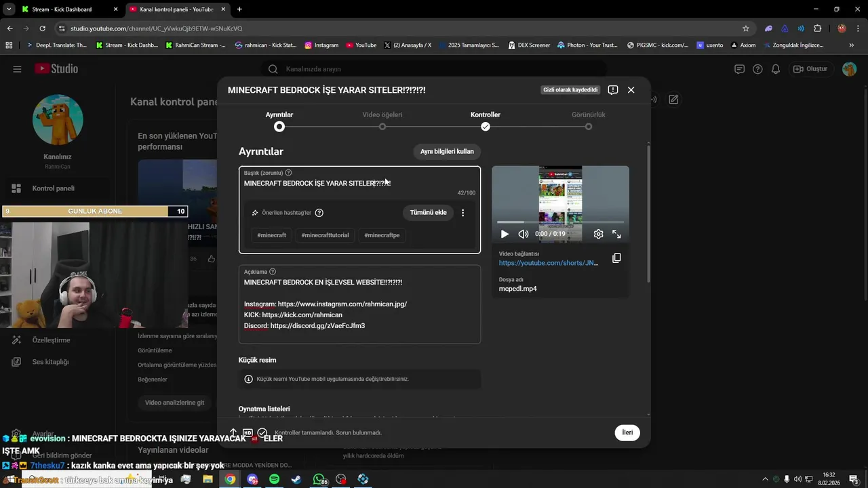Go back in browser history
This screenshot has height=488, width=868.
point(9,28)
